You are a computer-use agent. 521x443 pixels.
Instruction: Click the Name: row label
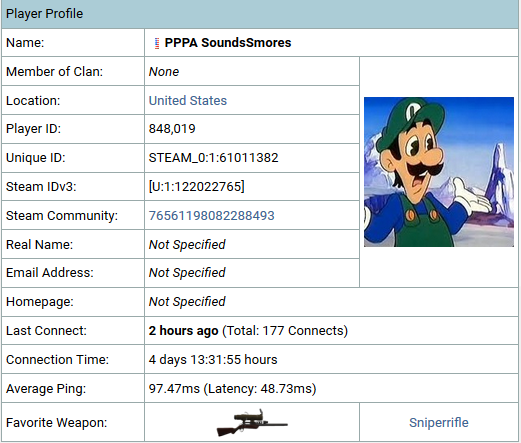click(25, 43)
